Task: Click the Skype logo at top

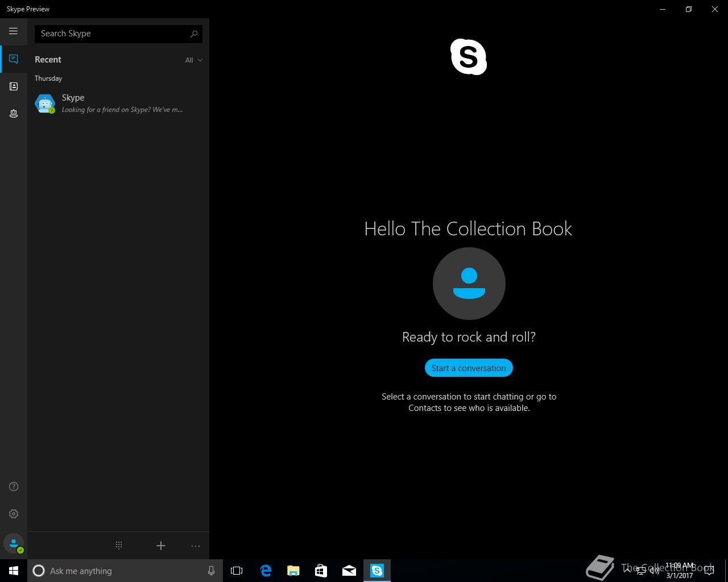Action: click(x=469, y=57)
